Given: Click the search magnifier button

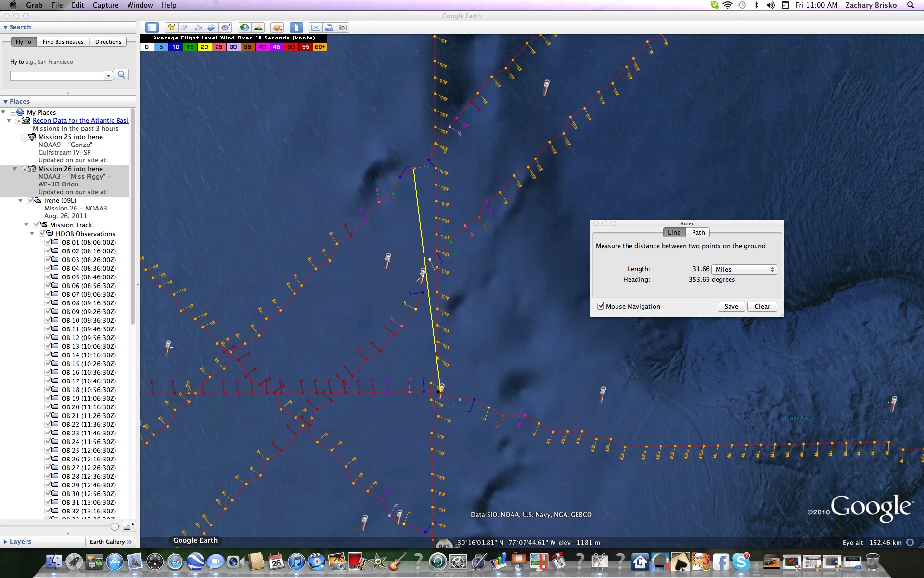Looking at the screenshot, I should click(x=121, y=75).
